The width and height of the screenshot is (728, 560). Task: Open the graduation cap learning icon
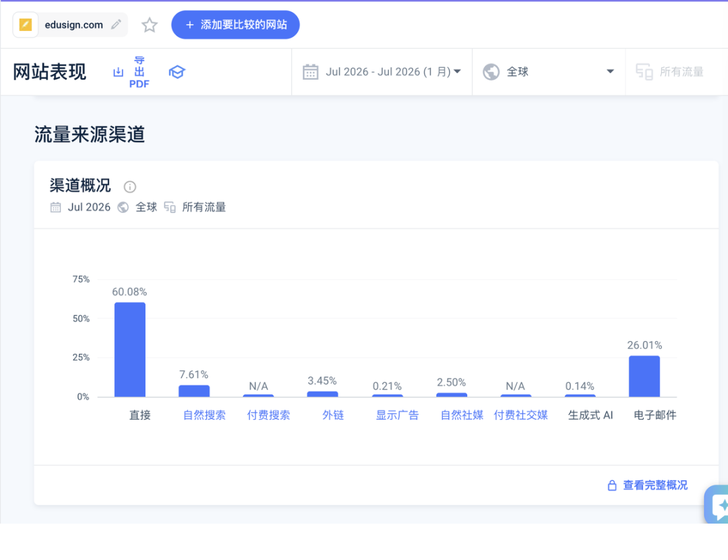(177, 72)
